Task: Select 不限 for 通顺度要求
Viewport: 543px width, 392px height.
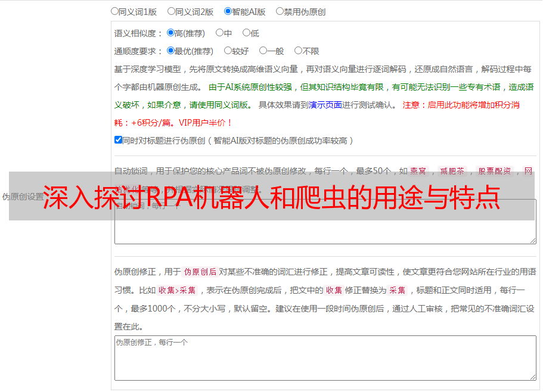Action: [298, 51]
